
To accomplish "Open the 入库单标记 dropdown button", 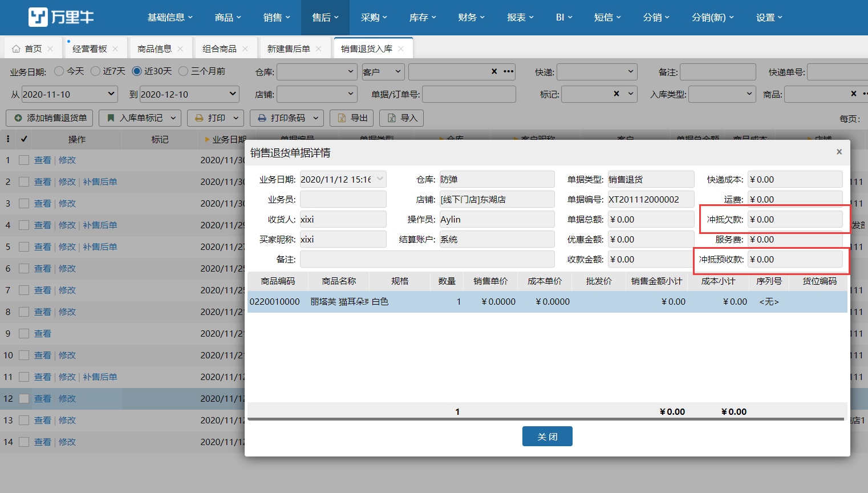I will click(140, 118).
